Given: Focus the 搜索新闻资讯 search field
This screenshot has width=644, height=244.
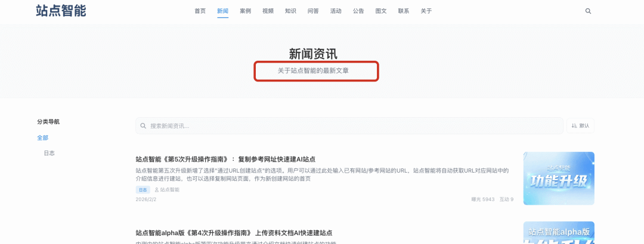Looking at the screenshot, I should click(349, 126).
